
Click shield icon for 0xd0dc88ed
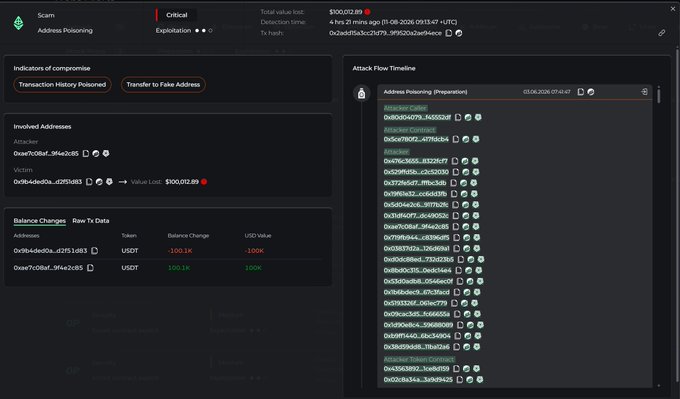tap(481, 259)
